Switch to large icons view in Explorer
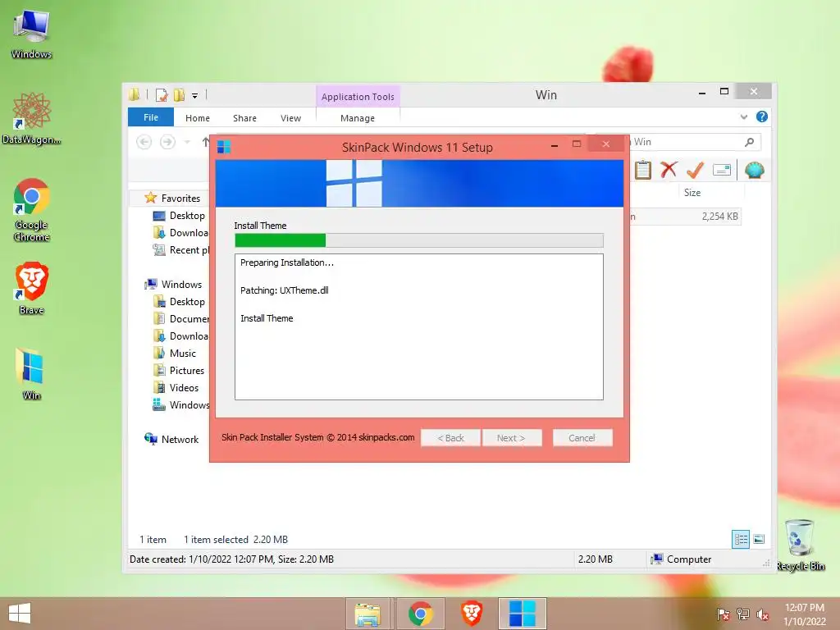The width and height of the screenshot is (840, 630). click(x=759, y=539)
